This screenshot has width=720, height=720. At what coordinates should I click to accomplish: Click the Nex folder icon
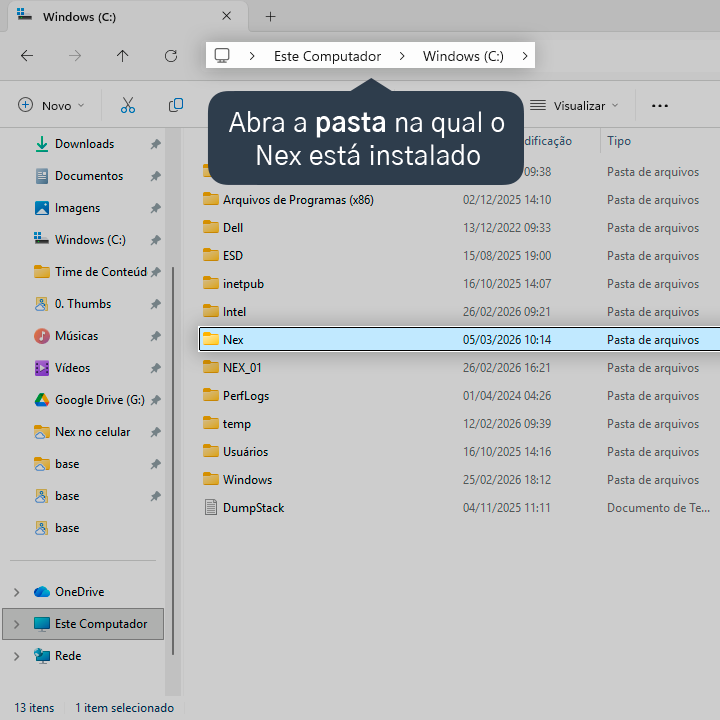(x=211, y=339)
